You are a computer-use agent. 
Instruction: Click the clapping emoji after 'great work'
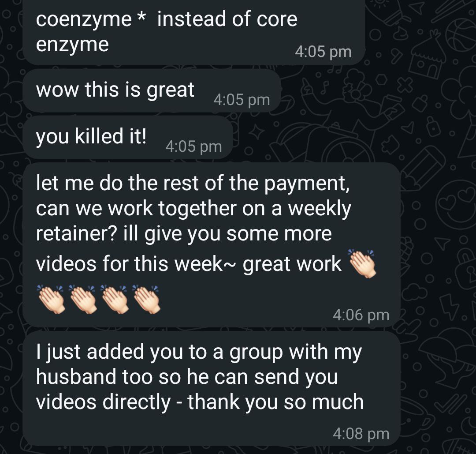coord(363,263)
